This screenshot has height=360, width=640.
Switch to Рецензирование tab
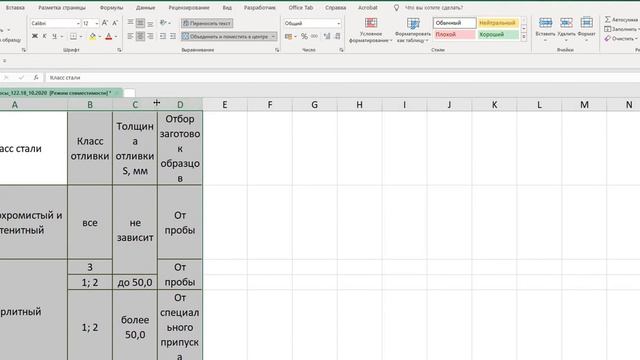pos(189,8)
